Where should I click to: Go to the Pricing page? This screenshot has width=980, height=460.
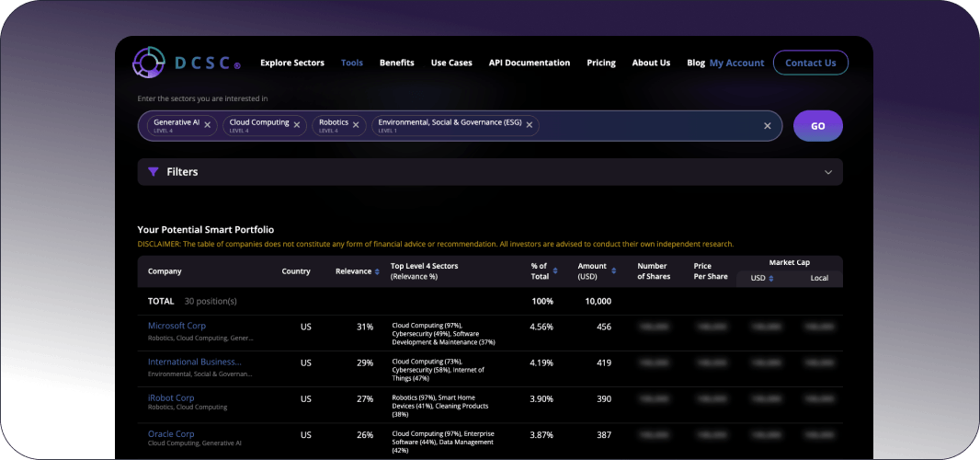tap(601, 63)
